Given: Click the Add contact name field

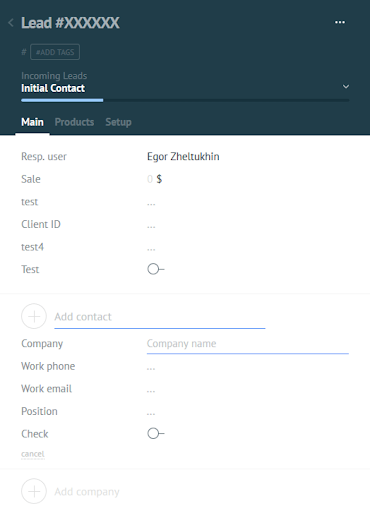Looking at the screenshot, I should tap(160, 317).
